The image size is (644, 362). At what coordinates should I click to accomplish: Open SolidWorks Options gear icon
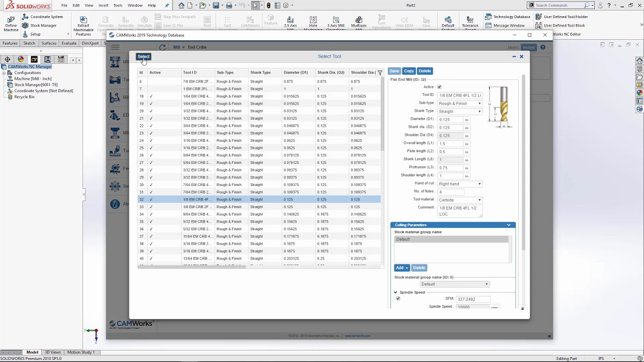(x=286, y=6)
